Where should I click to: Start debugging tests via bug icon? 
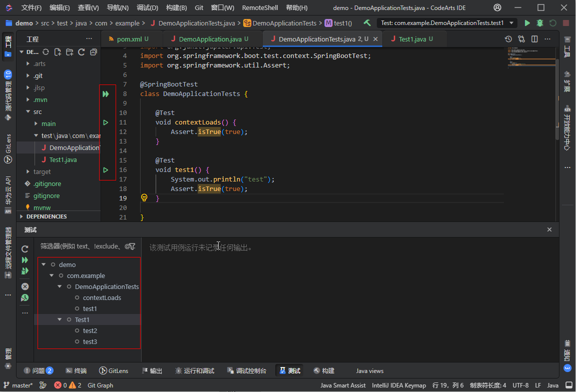25,270
